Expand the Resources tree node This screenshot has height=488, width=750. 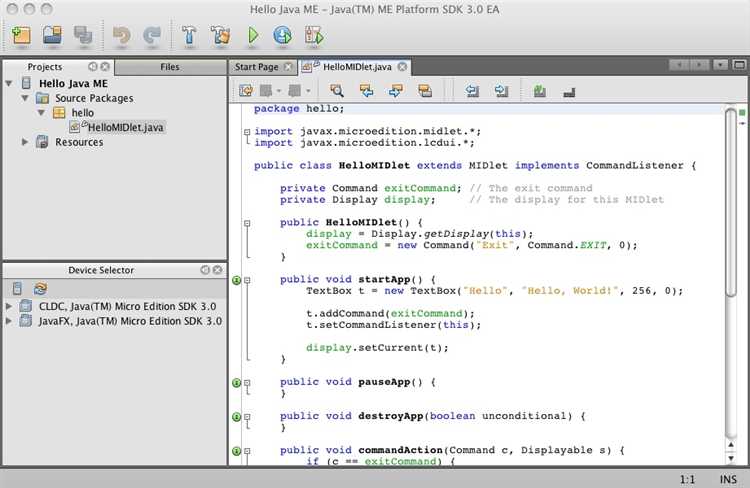pyautogui.click(x=25, y=142)
